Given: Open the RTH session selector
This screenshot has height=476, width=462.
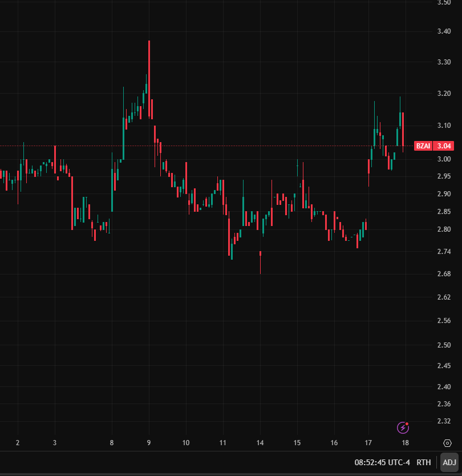Looking at the screenshot, I should tap(423, 462).
